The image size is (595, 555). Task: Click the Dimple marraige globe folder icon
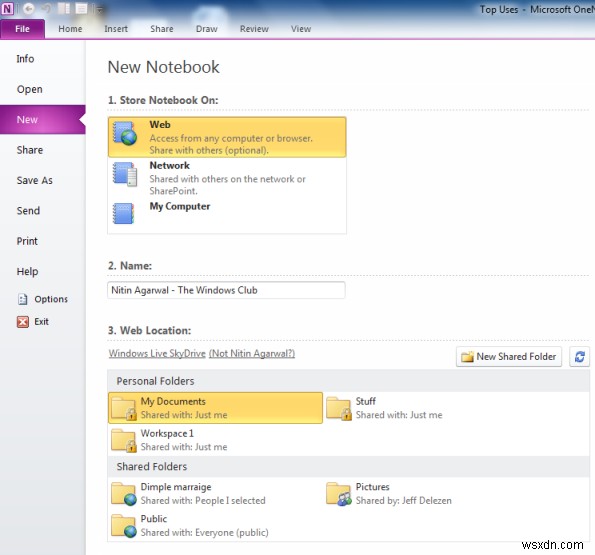124,494
